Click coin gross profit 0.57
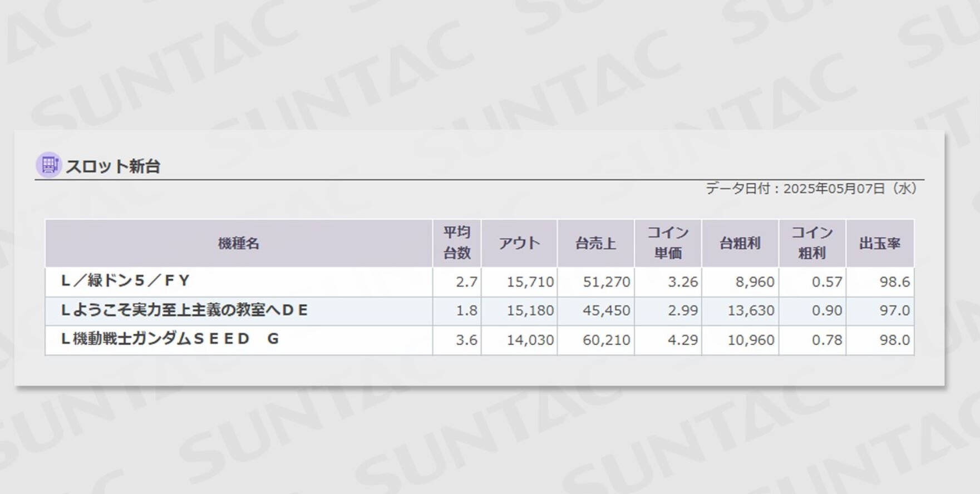Screen dimensions: 980x494 827,282
